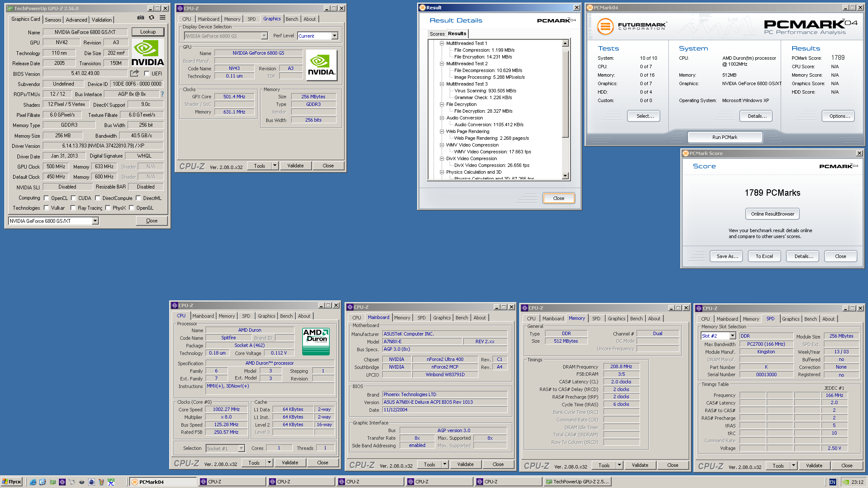Switch to the Validation tab in GPU-Z
The image size is (868, 488).
[102, 19]
